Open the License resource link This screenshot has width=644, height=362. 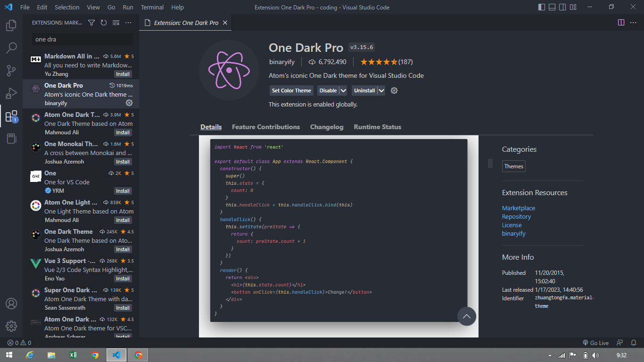pyautogui.click(x=512, y=225)
